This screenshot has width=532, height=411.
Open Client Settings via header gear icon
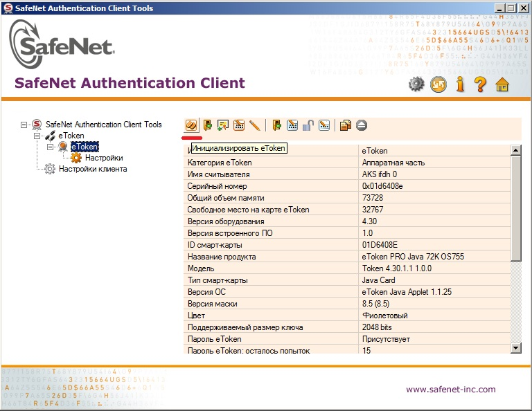click(x=416, y=84)
